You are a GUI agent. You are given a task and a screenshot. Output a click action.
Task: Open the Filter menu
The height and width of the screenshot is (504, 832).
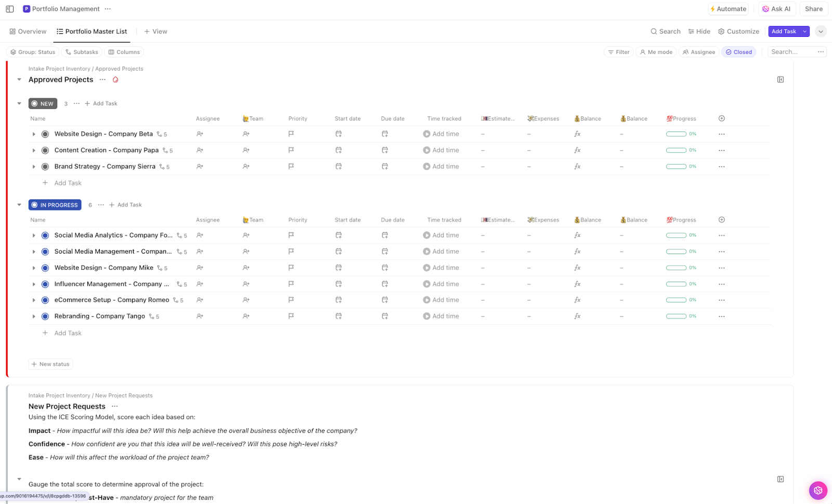619,52
